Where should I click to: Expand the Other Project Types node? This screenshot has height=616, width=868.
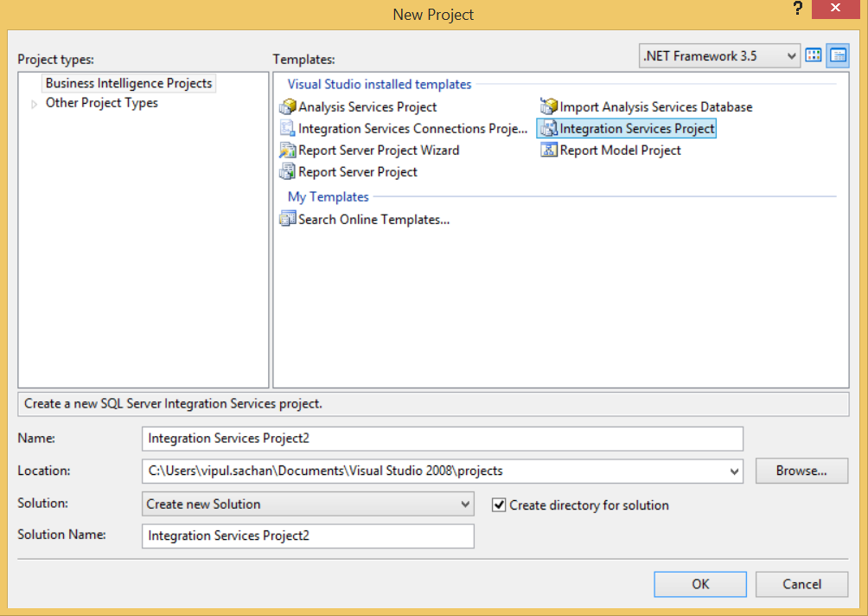click(x=33, y=102)
